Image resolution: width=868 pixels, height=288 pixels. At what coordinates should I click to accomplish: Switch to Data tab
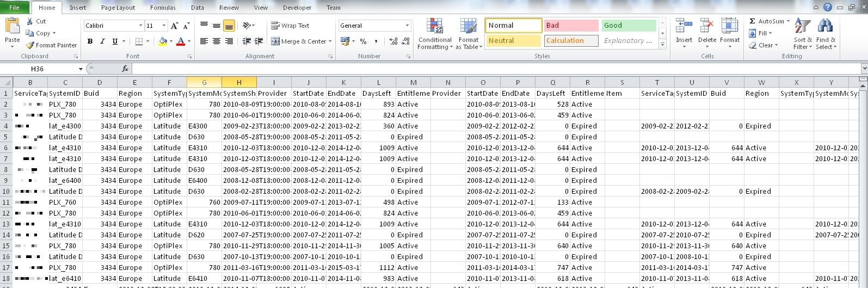(x=198, y=8)
